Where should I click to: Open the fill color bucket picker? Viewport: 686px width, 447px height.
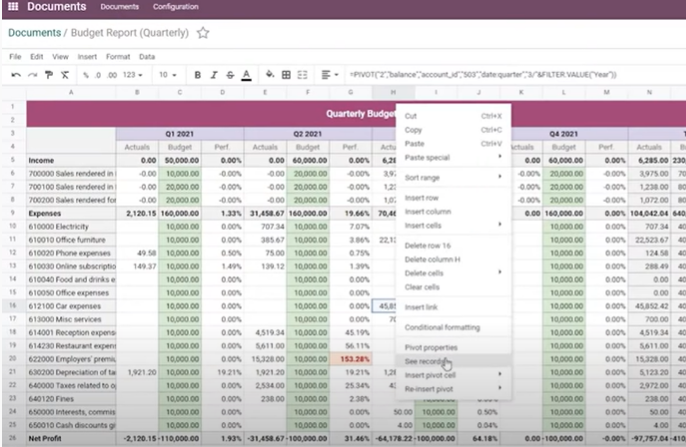pos(270,75)
